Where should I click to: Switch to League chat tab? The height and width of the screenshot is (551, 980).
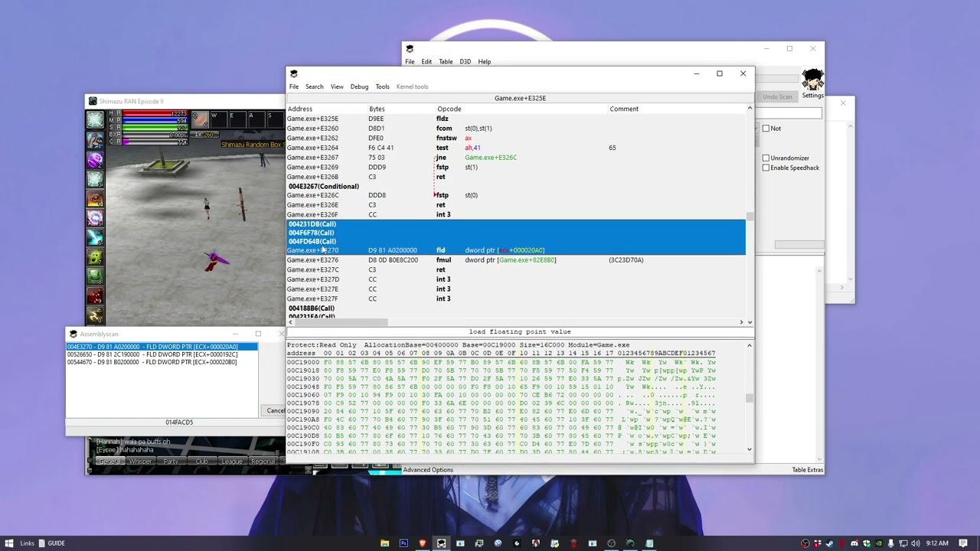pos(232,461)
